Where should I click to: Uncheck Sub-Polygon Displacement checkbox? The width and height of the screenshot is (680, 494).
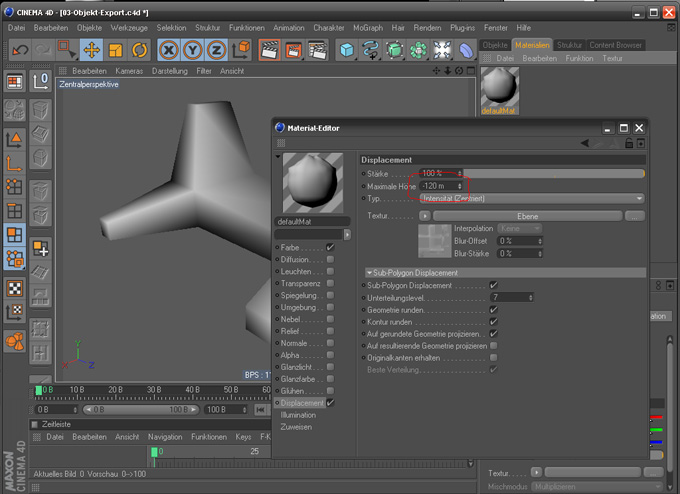(x=493, y=285)
